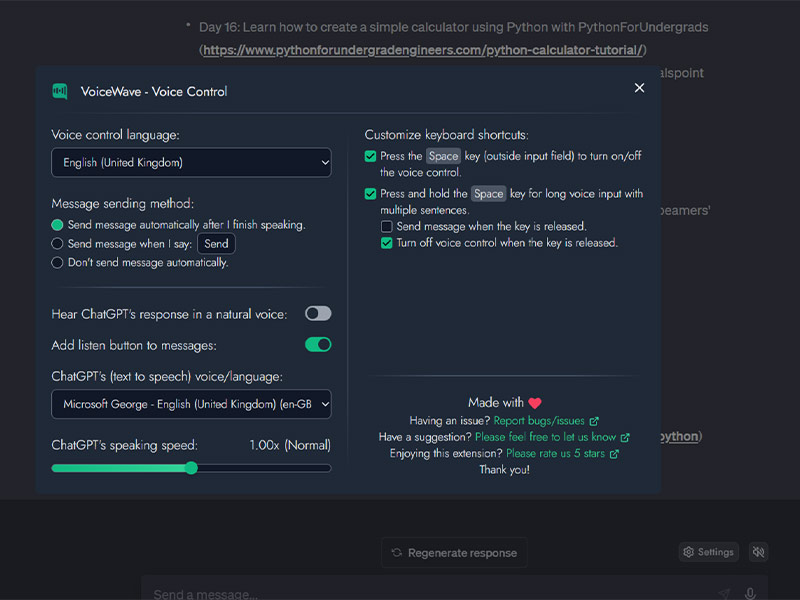Click the external link icon after rate us 5 stars
The height and width of the screenshot is (600, 800).
pos(614,454)
